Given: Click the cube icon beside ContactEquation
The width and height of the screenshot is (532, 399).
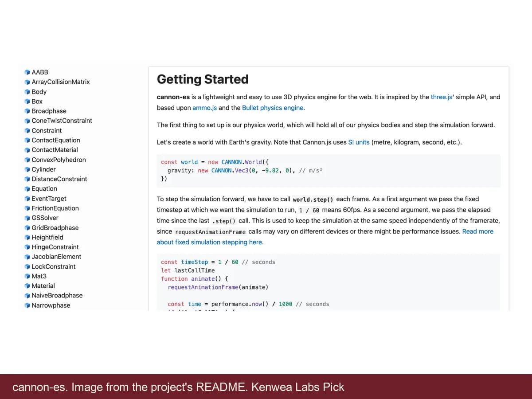Looking at the screenshot, I should 27,140.
